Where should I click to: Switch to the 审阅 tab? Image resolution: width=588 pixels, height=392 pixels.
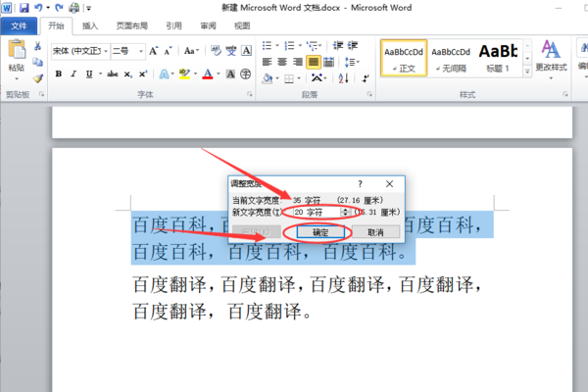(208, 25)
